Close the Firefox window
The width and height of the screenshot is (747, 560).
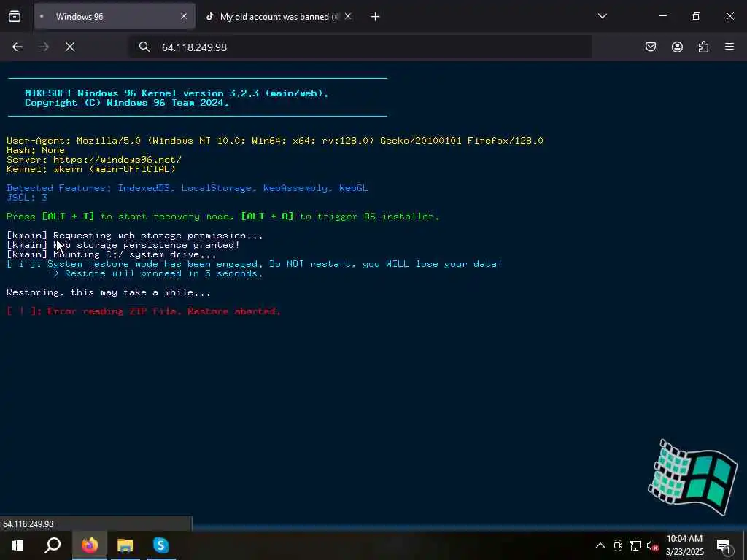pos(729,16)
